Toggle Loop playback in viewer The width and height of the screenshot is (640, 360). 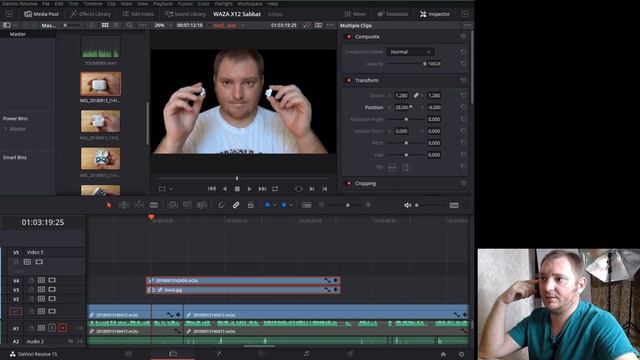(x=275, y=189)
